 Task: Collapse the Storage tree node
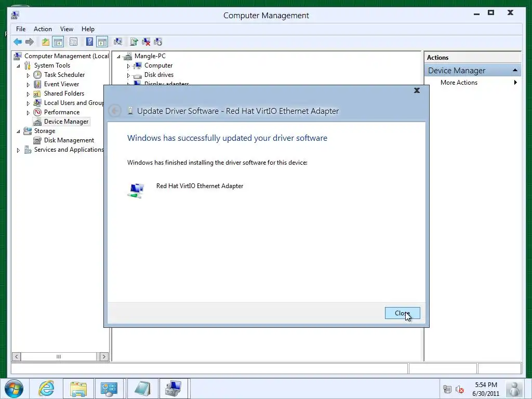pos(18,131)
